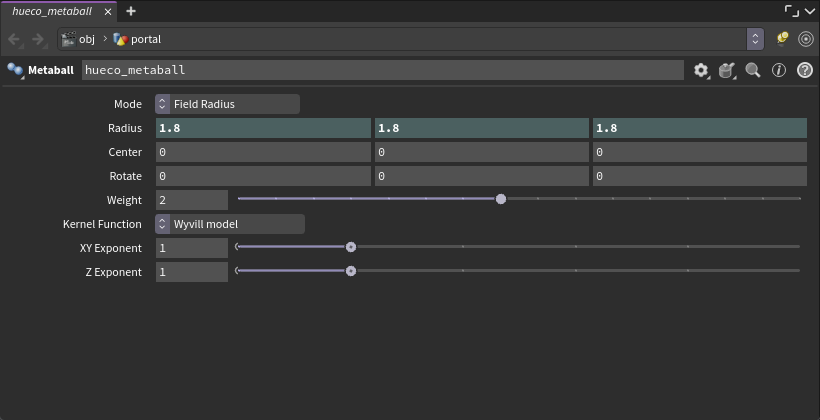Open the Kernel Function Wyvill model dropdown
Viewport: 820px width, 420px height.
point(230,224)
